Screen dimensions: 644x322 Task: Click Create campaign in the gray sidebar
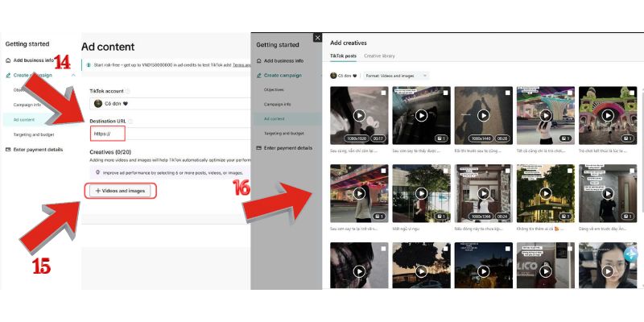click(x=283, y=76)
